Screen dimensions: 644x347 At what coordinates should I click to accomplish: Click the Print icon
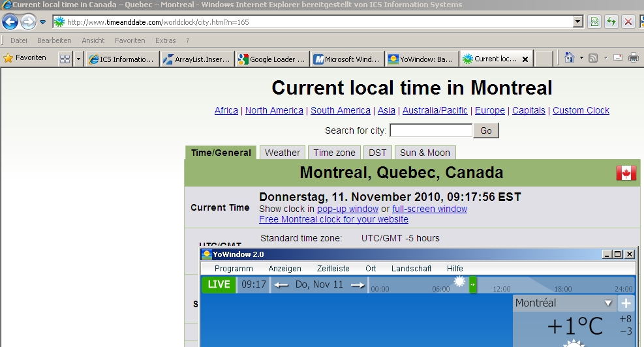tap(634, 57)
